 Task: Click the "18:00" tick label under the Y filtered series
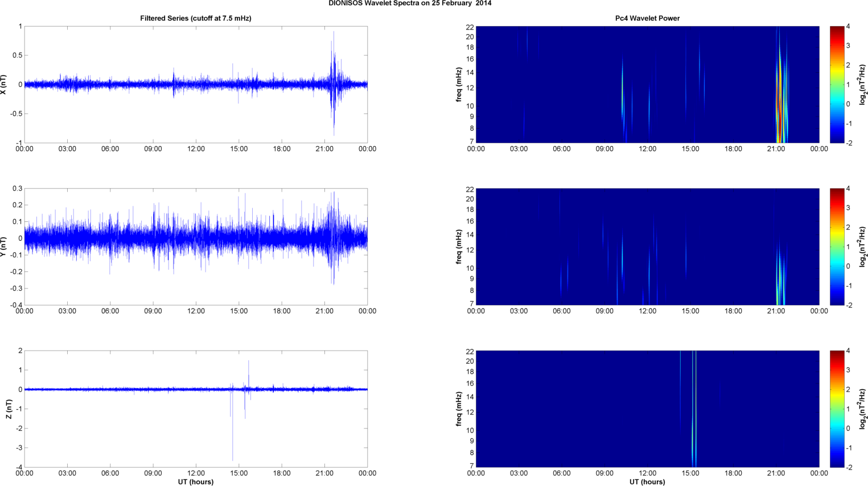(282, 311)
